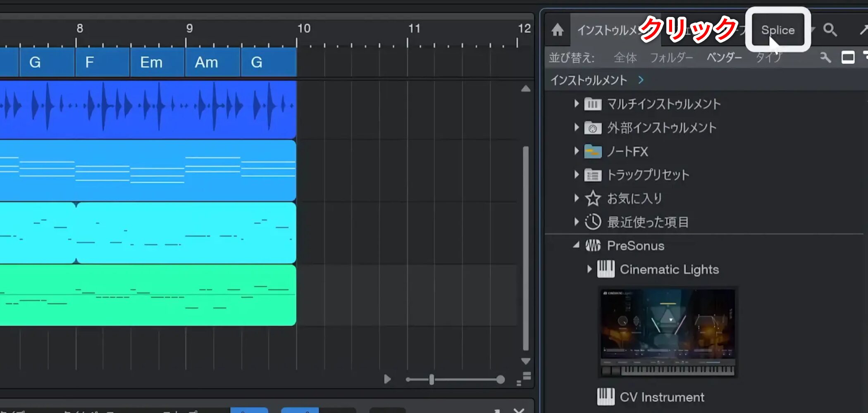Expand the マルチインストゥルメント folder
This screenshot has height=413, width=868.
tap(577, 104)
